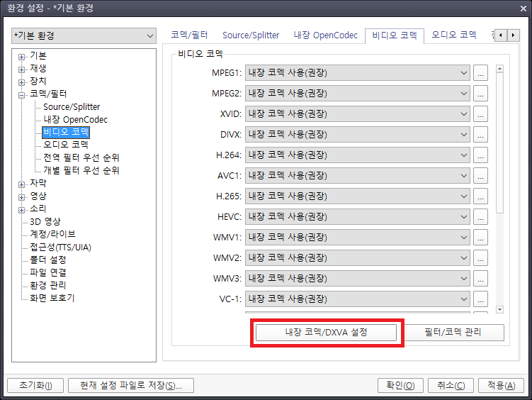Close the 환경 설정 dialog window
Screen dimensions: 532x400
519,9
